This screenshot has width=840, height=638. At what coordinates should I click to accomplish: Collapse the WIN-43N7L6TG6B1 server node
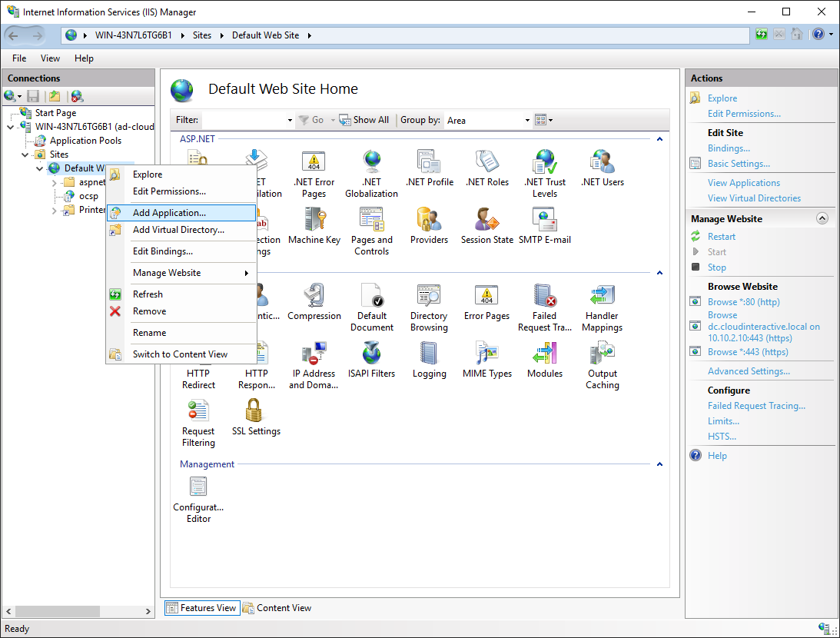11,127
